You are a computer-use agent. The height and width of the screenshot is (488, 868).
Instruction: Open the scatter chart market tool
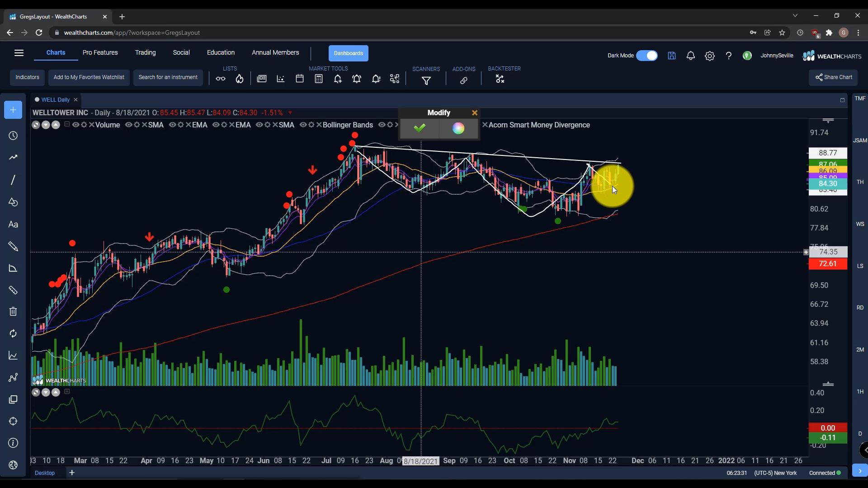[281, 79]
